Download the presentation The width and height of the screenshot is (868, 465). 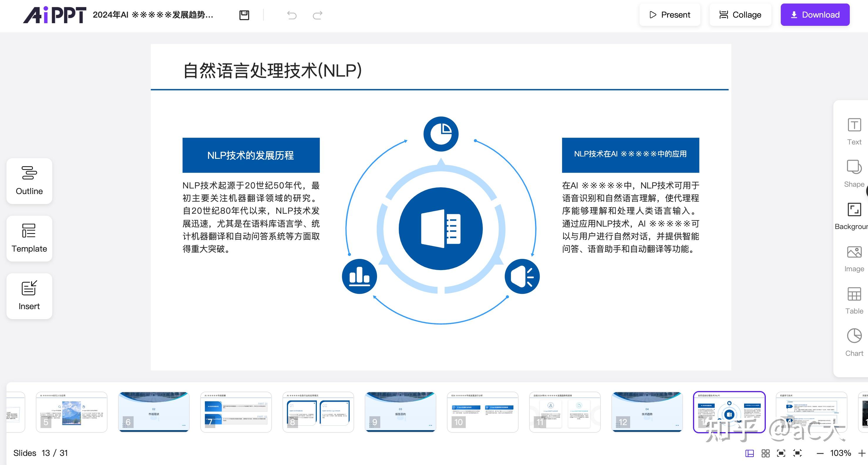point(815,15)
